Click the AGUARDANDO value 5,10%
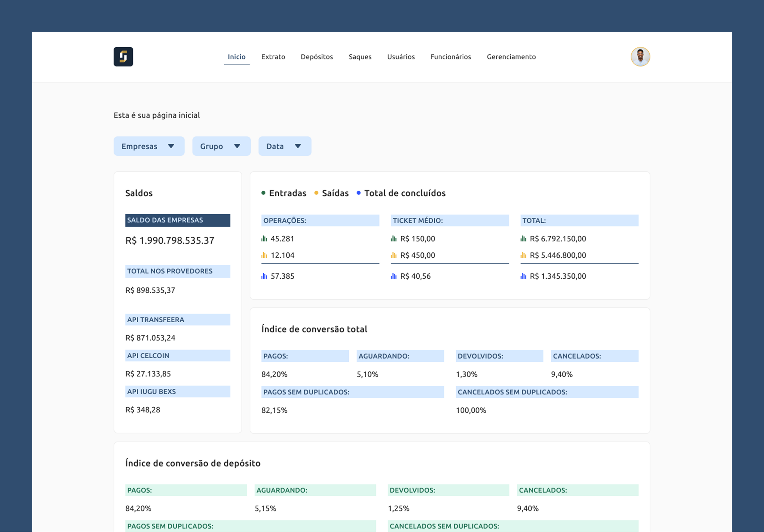Image resolution: width=764 pixels, height=532 pixels. pos(367,374)
